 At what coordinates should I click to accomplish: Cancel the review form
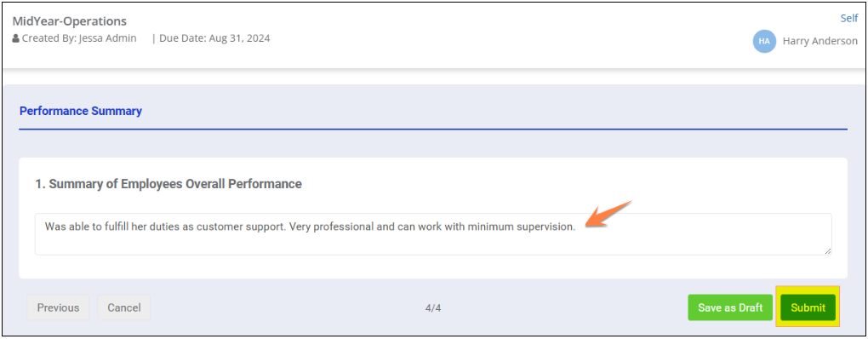124,307
